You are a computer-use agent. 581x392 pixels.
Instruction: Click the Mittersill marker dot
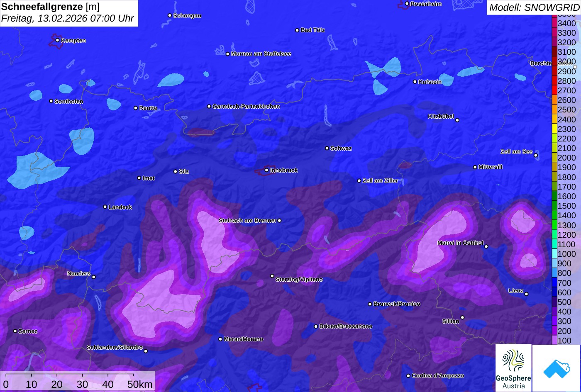click(475, 167)
